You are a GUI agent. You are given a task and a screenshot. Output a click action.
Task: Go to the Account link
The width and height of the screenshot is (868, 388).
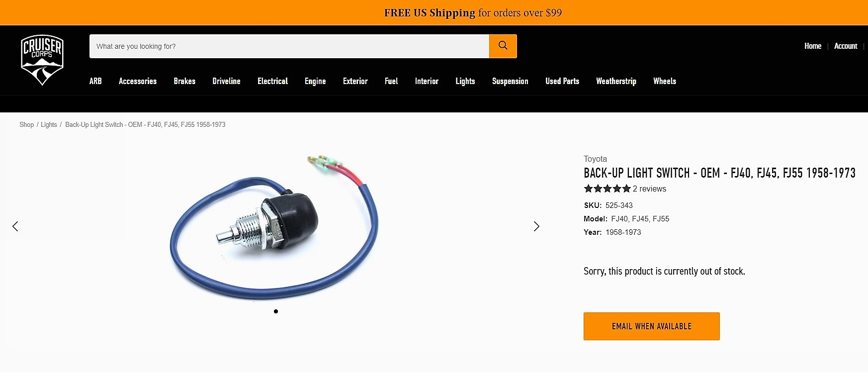[x=846, y=46]
